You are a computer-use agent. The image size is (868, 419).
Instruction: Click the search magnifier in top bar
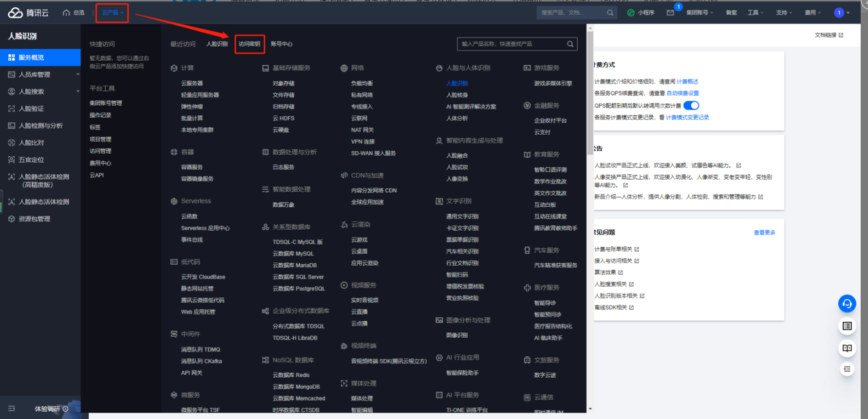pyautogui.click(x=610, y=13)
